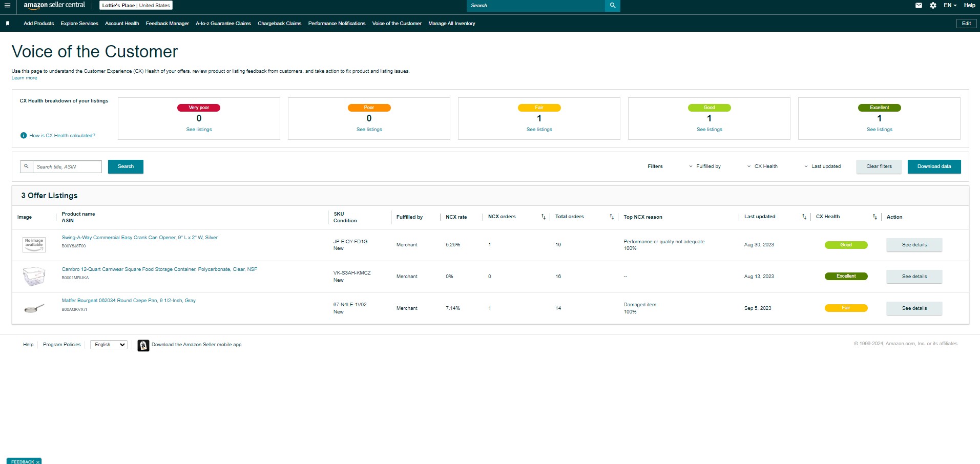
Task: Click the No image available thumbnail
Action: pyautogui.click(x=34, y=244)
